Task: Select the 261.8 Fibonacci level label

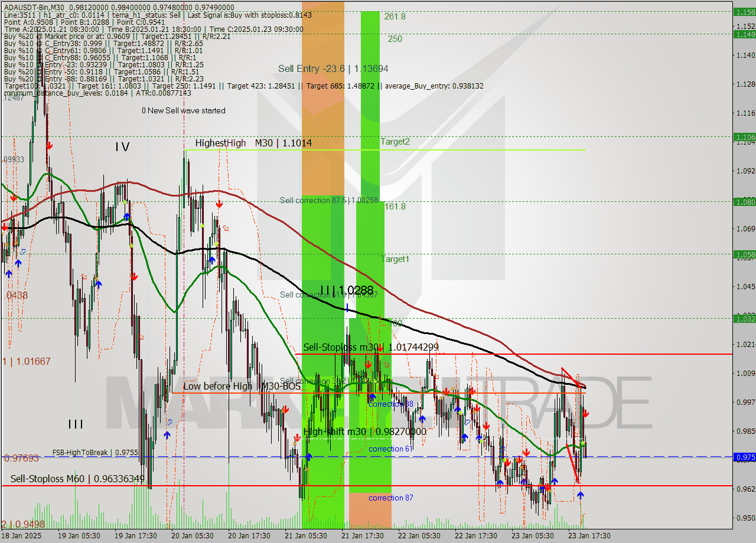Action: point(395,17)
